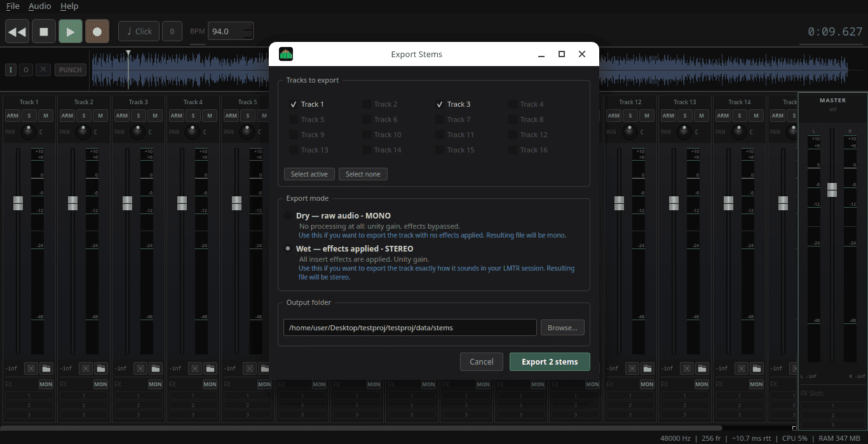Click the 0:09.627 time display
Screen dimensions: 868x444
tap(835, 31)
